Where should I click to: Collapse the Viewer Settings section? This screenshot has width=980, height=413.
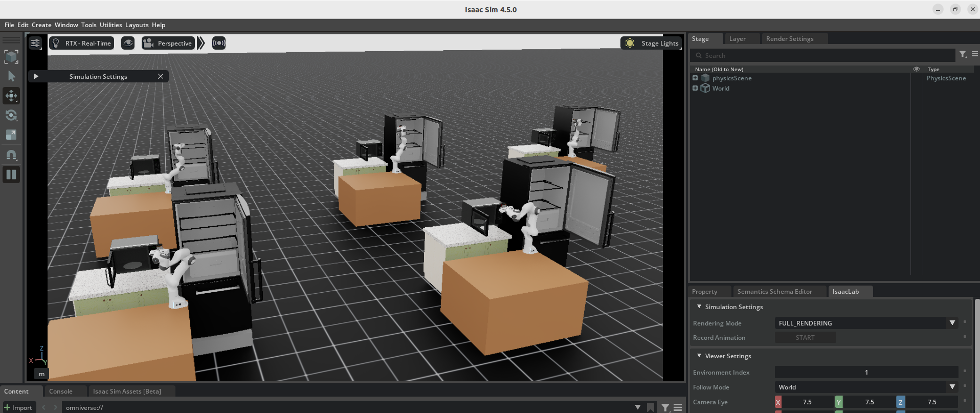click(699, 356)
